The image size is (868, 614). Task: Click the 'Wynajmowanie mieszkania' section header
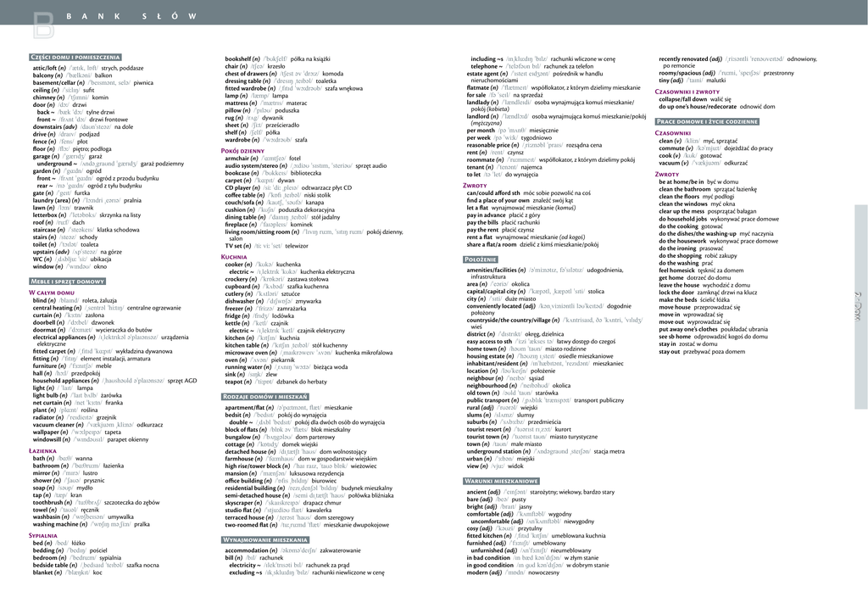tap(266, 539)
